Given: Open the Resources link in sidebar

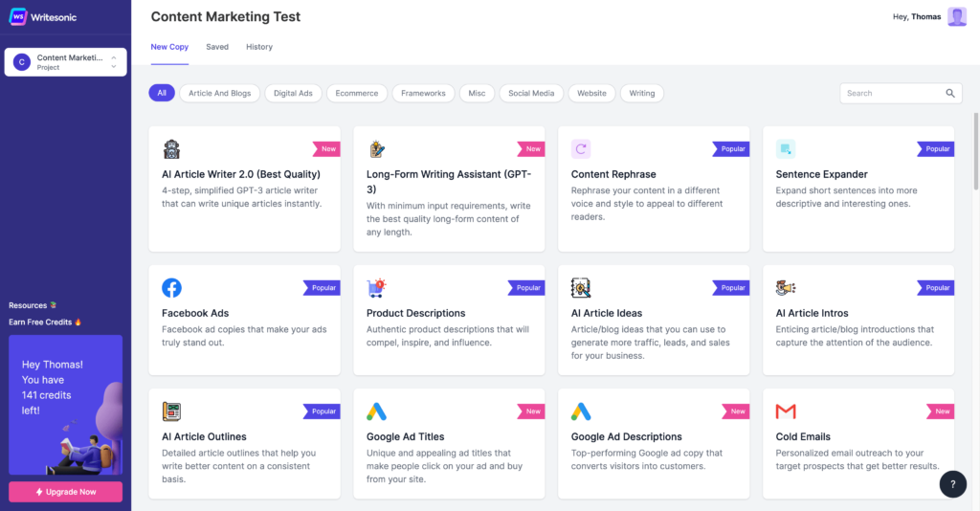Looking at the screenshot, I should coord(33,305).
